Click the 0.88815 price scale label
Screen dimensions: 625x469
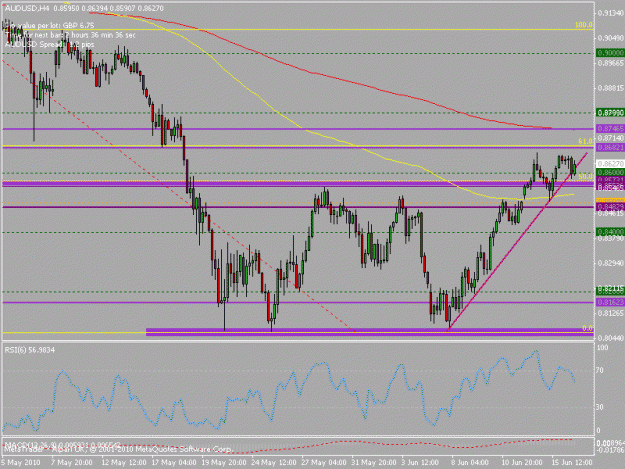pos(610,88)
